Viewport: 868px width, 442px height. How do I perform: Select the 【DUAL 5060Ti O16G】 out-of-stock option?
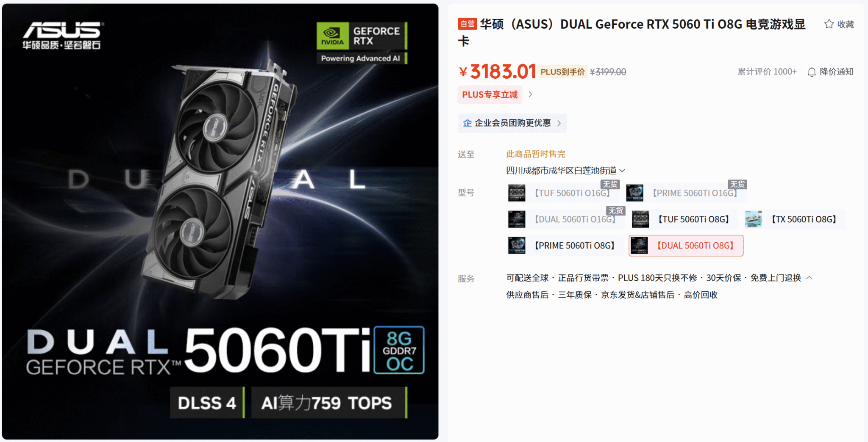tap(565, 219)
